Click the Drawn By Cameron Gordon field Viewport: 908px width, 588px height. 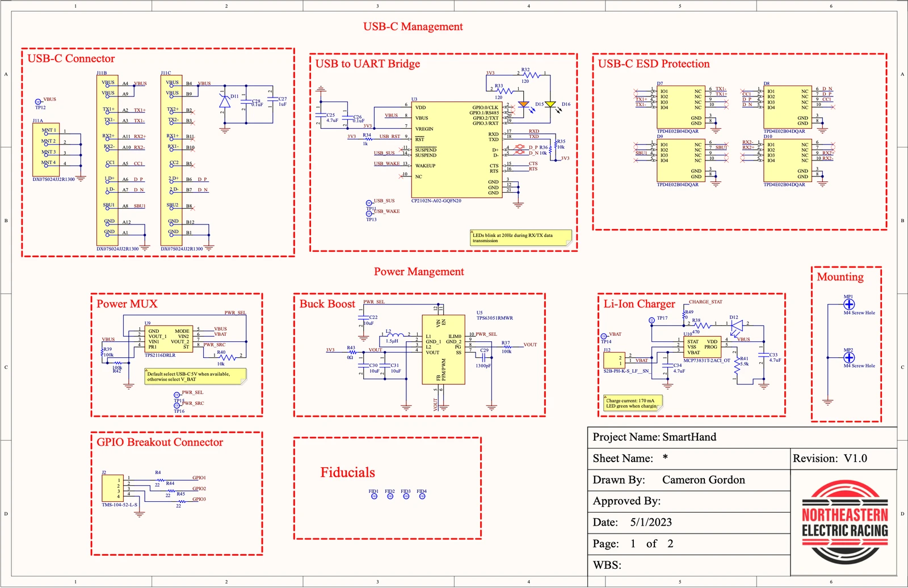click(689, 480)
